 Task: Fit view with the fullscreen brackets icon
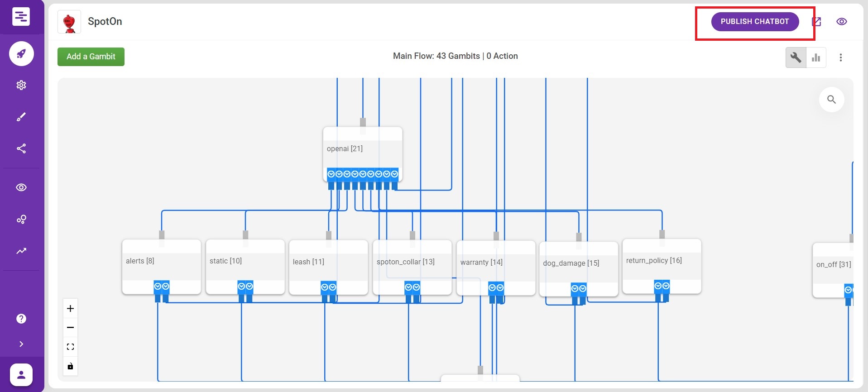(70, 347)
